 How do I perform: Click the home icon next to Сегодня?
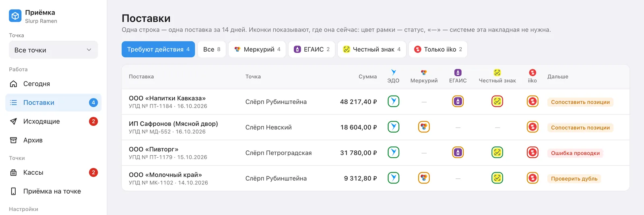click(13, 83)
